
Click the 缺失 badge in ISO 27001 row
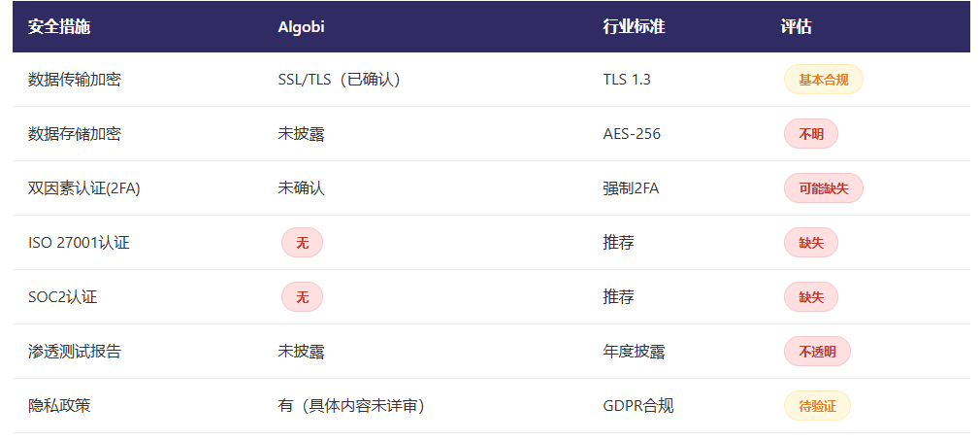[810, 243]
